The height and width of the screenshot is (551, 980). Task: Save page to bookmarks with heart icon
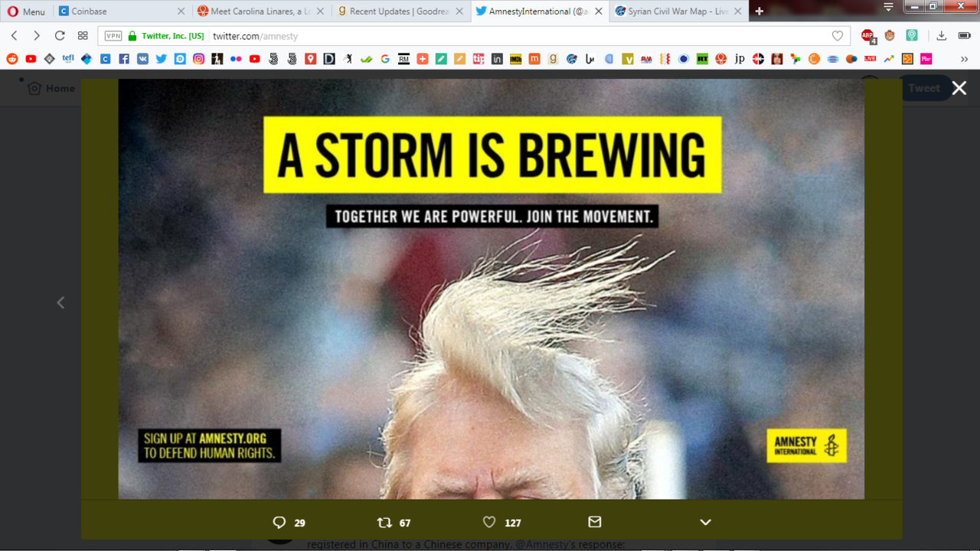pos(837,35)
